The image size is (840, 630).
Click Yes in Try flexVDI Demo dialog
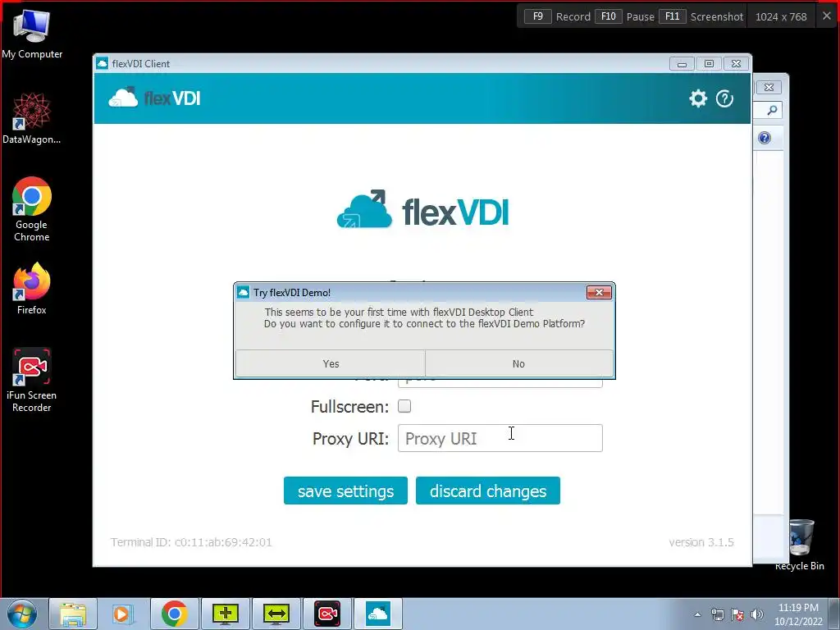click(331, 363)
